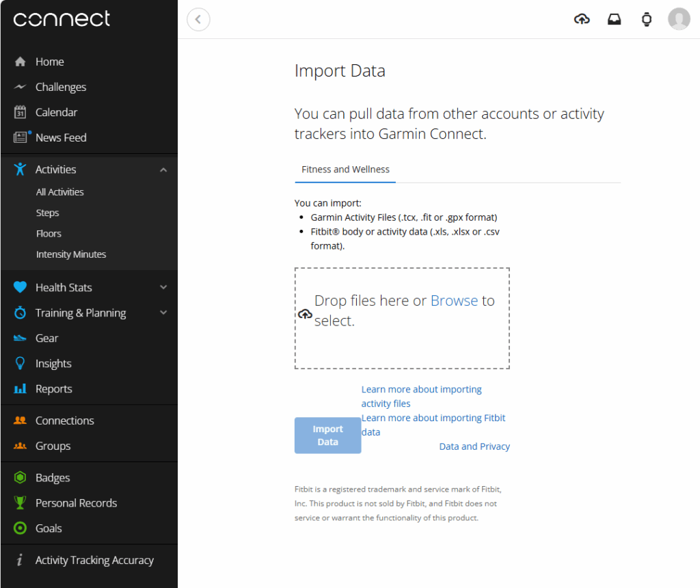This screenshot has height=588, width=700.
Task: Click the Calendar icon in sidebar
Action: (20, 112)
